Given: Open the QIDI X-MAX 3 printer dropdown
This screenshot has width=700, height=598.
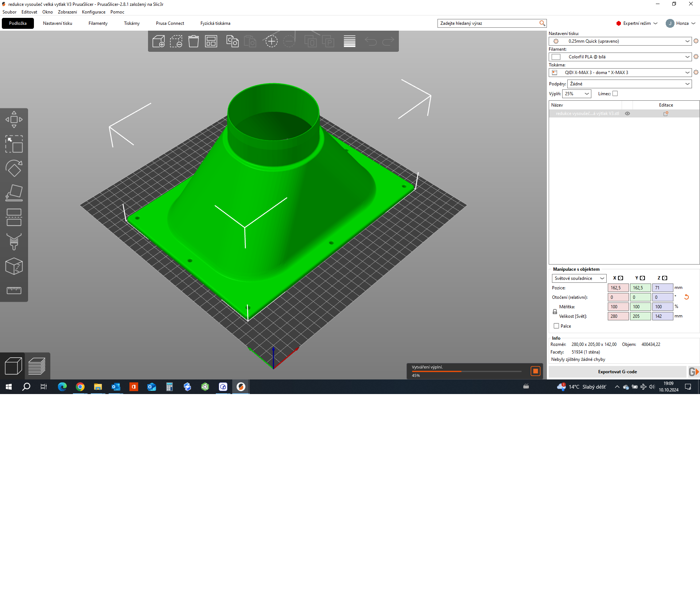Looking at the screenshot, I should [x=620, y=73].
